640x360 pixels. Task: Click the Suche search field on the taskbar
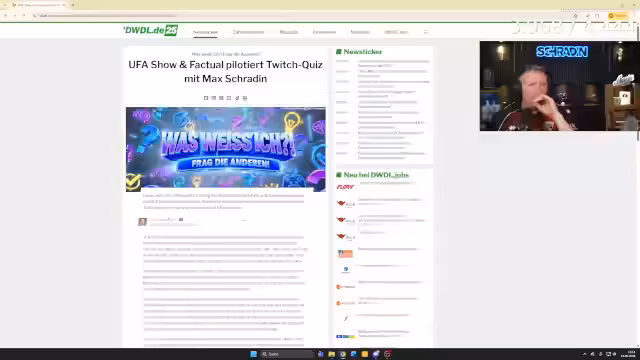(288, 354)
